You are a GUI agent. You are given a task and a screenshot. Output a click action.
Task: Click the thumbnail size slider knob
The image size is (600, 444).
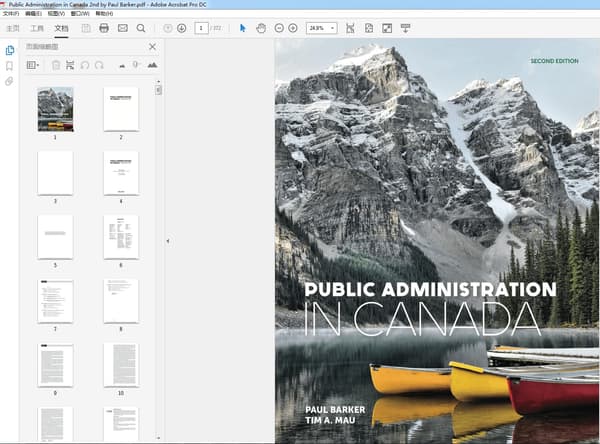pyautogui.click(x=135, y=64)
